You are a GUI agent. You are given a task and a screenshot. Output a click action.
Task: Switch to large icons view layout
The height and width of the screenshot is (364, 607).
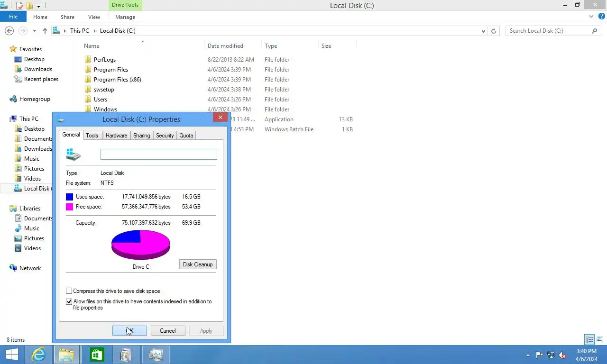600,339
